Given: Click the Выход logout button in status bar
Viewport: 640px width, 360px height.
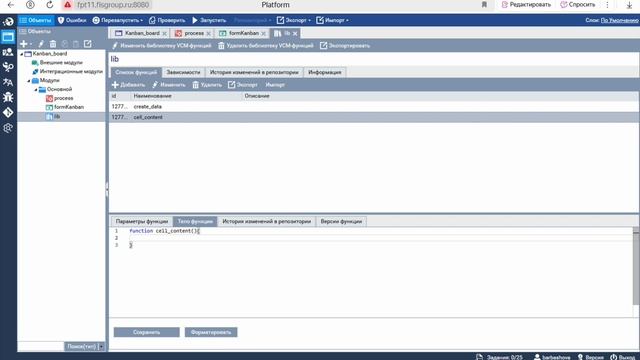Looking at the screenshot, I should 623,357.
